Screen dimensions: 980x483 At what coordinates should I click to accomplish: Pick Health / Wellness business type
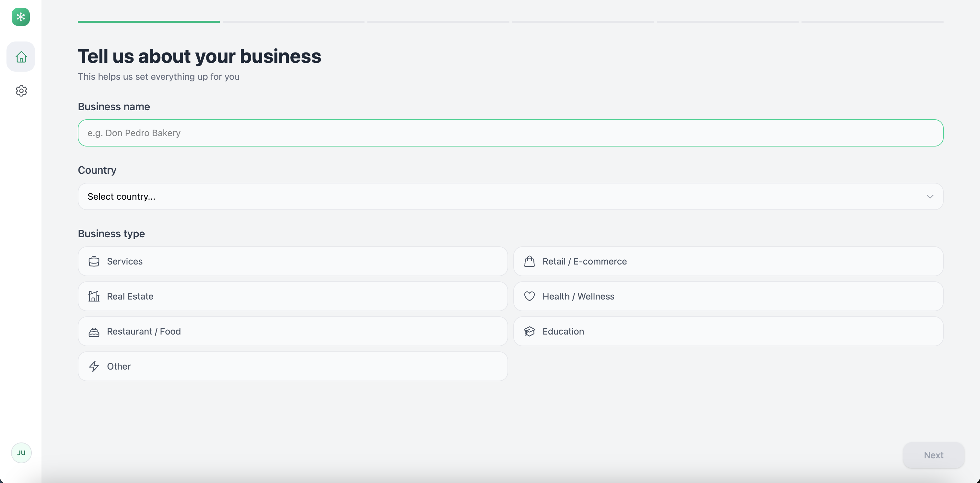click(728, 296)
